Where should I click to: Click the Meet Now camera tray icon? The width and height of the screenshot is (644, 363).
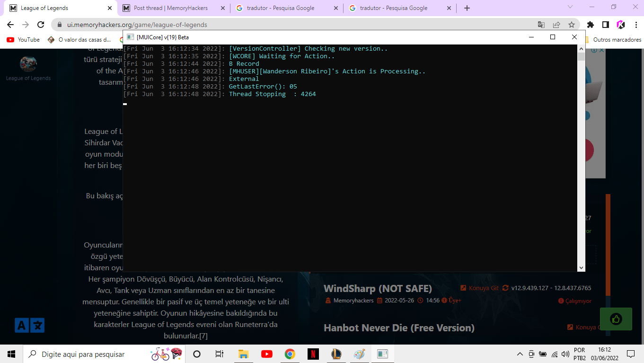click(531, 354)
